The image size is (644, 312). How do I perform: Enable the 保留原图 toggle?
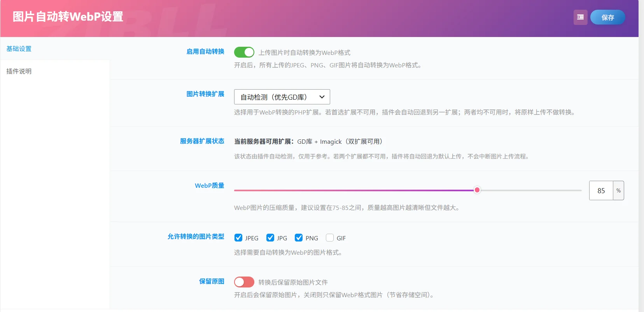click(x=244, y=282)
